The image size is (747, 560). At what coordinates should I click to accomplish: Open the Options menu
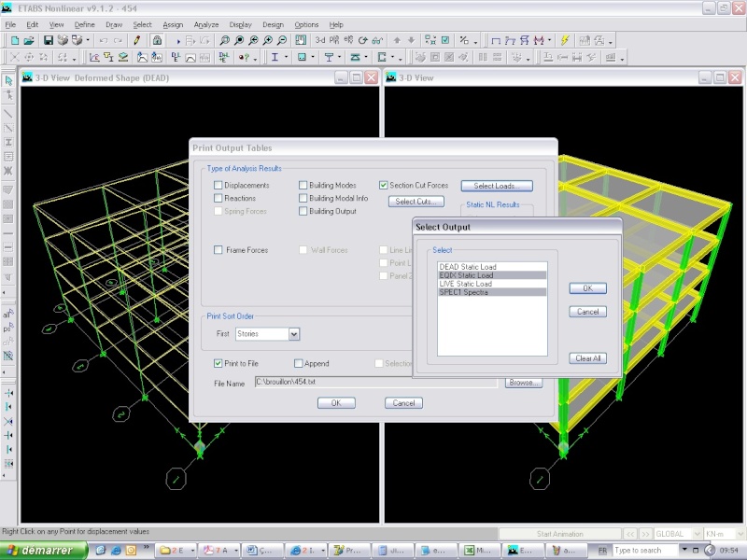(x=306, y=25)
